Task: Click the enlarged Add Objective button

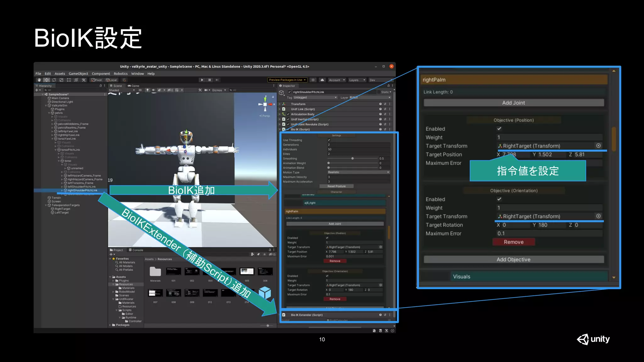Action: (x=514, y=260)
